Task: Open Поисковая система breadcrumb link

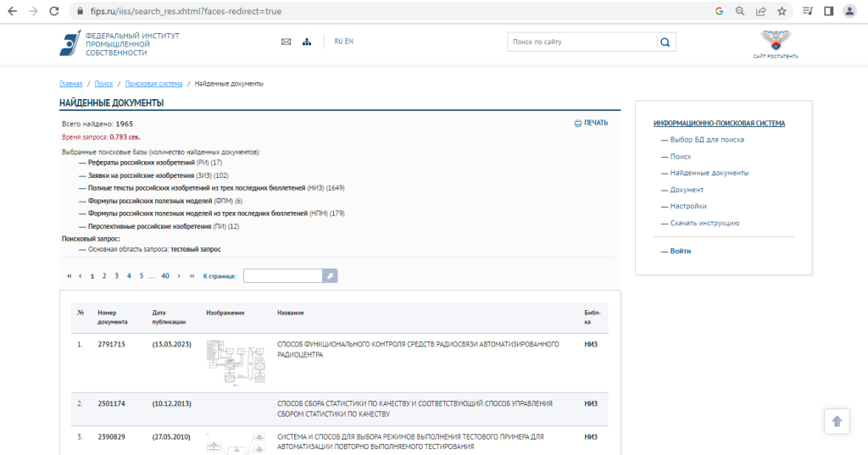Action: [x=153, y=84]
